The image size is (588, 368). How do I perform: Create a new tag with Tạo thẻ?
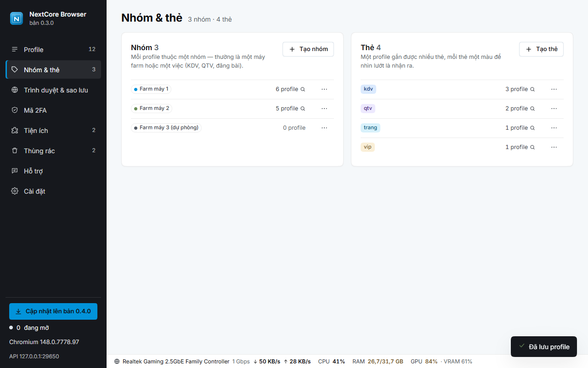541,49
